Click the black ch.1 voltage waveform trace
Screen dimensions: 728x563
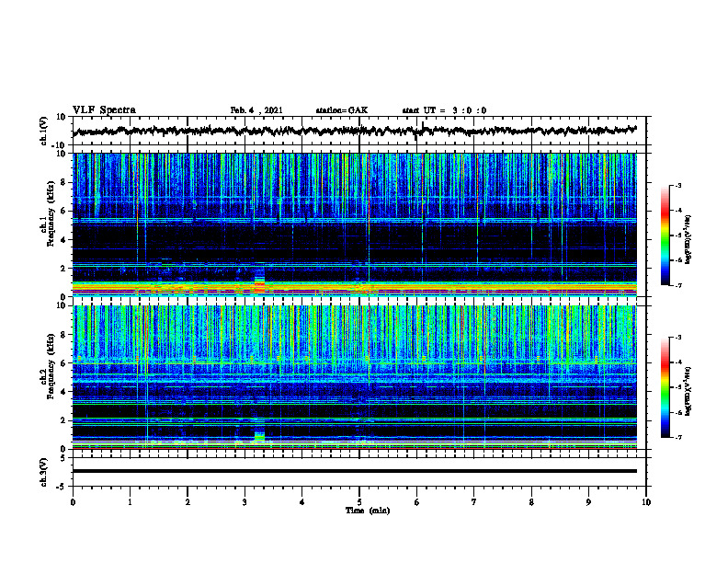click(357, 131)
